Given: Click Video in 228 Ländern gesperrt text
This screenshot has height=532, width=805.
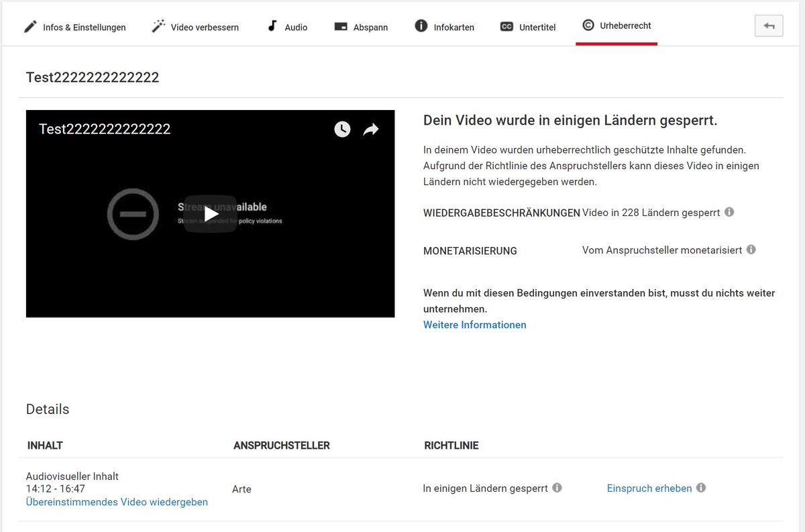Looking at the screenshot, I should (651, 213).
